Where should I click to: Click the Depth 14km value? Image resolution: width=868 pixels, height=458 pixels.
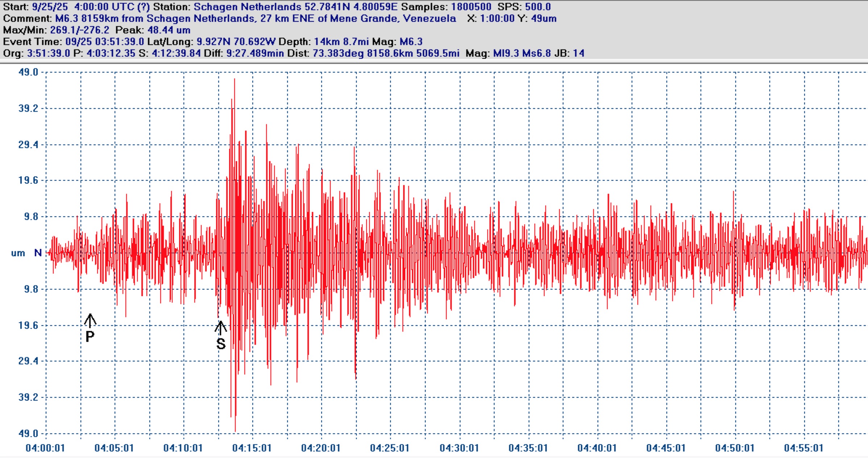coord(327,42)
